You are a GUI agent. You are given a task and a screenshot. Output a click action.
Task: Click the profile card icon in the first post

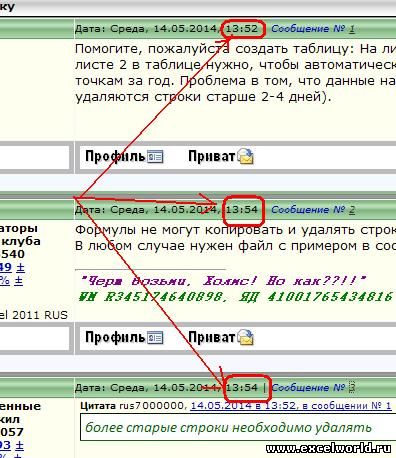(x=155, y=157)
